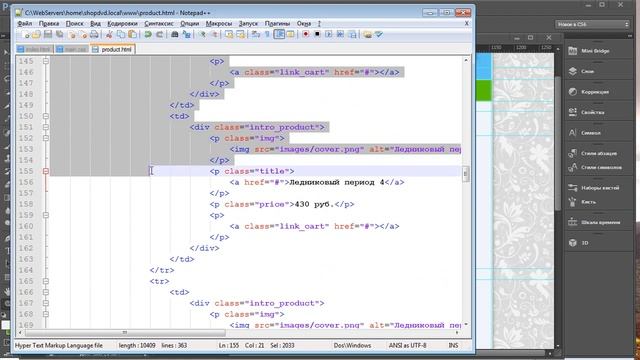Click the Notepad++ horizontal scrollbar thumb
This screenshot has width=640, height=360.
tap(124, 333)
